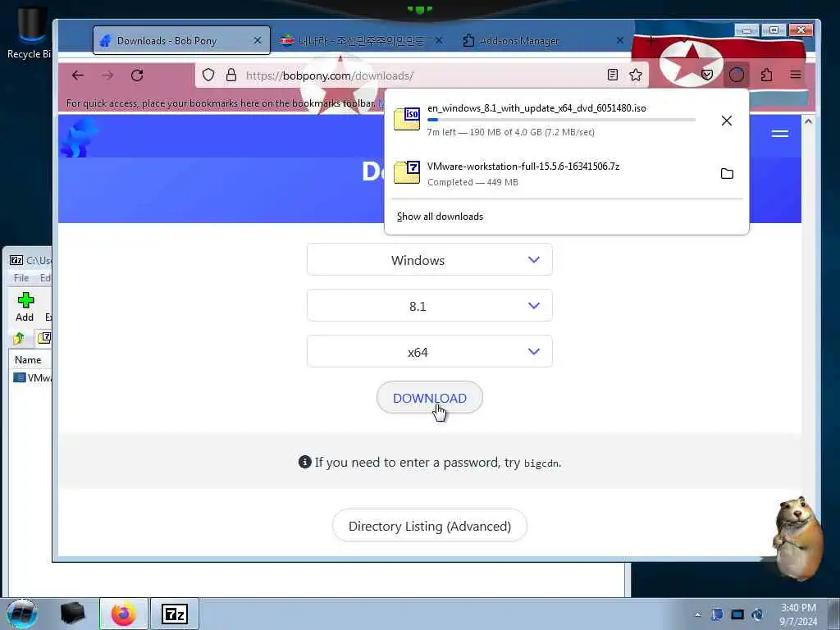Image resolution: width=840 pixels, height=630 pixels.
Task: Click the DOWNLOAD button
Action: pos(430,398)
